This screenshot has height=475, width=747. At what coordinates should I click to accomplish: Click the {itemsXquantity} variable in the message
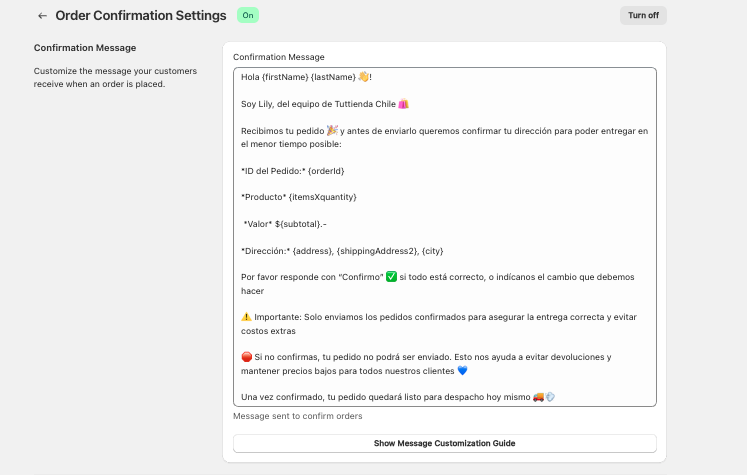(x=322, y=197)
